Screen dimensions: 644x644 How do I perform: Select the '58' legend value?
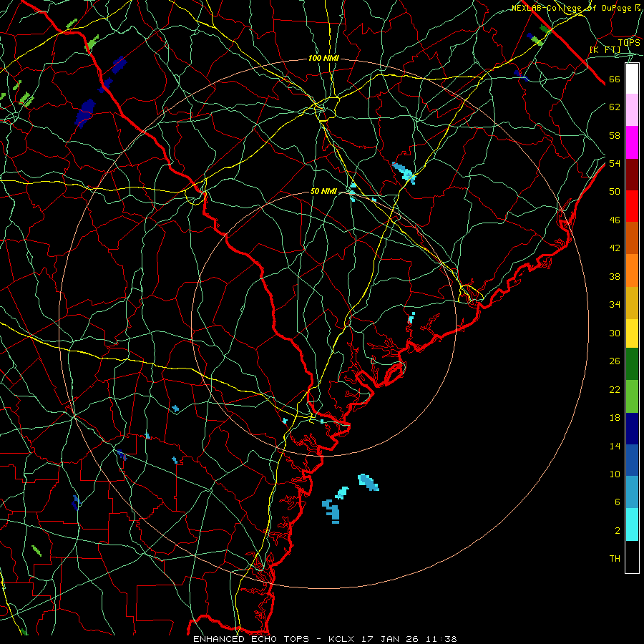(615, 135)
